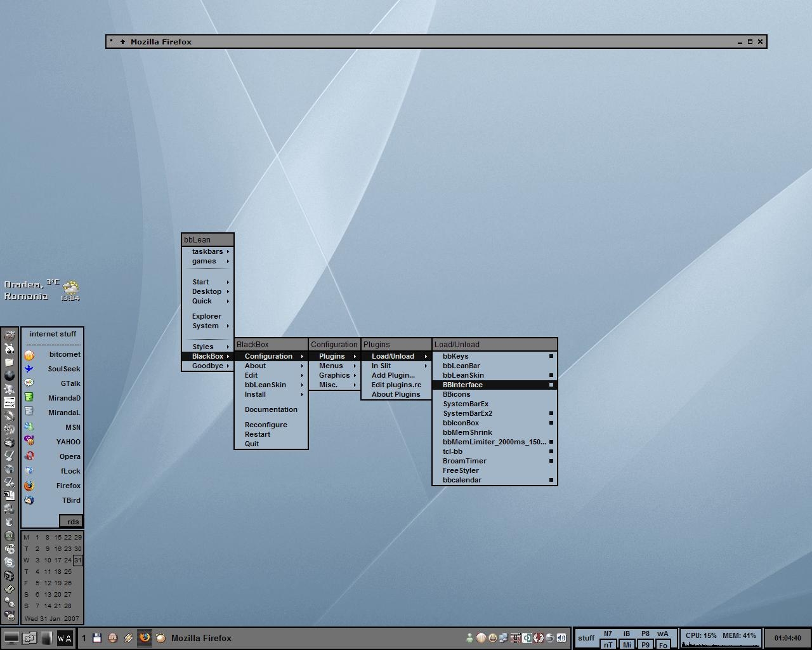Choose Edit plugins.rc
The height and width of the screenshot is (650, 812).
coord(396,385)
